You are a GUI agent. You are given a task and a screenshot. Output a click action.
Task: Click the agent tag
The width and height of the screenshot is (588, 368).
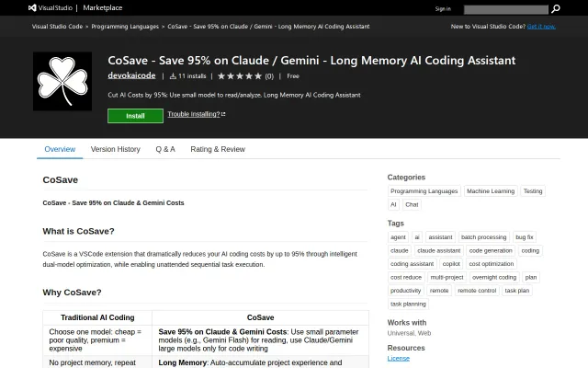pyautogui.click(x=398, y=237)
